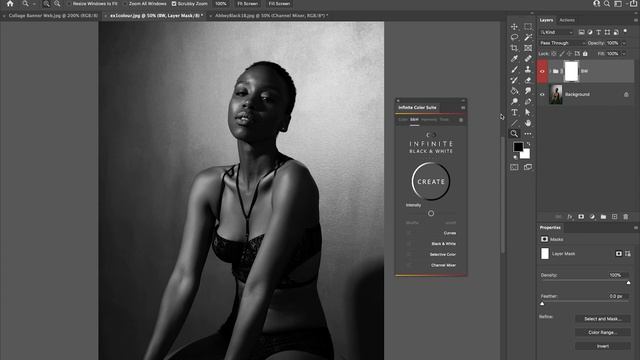
Task: Select the Paint Bucket tool
Action: click(x=514, y=91)
